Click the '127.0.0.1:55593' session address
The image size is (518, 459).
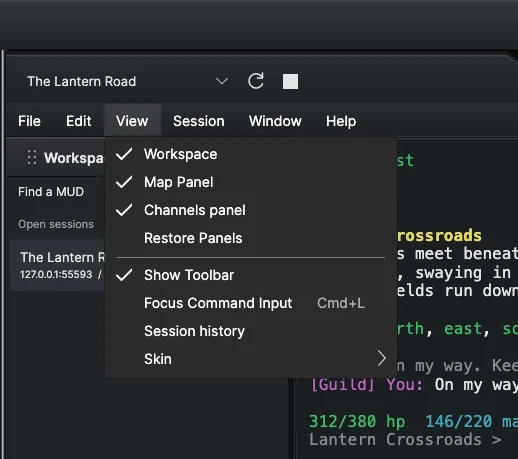[x=56, y=274]
